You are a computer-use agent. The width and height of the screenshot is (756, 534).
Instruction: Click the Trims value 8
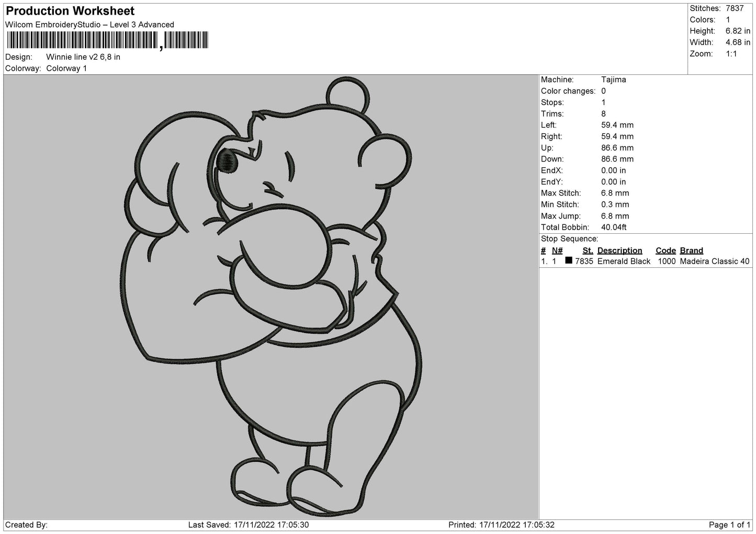[604, 114]
